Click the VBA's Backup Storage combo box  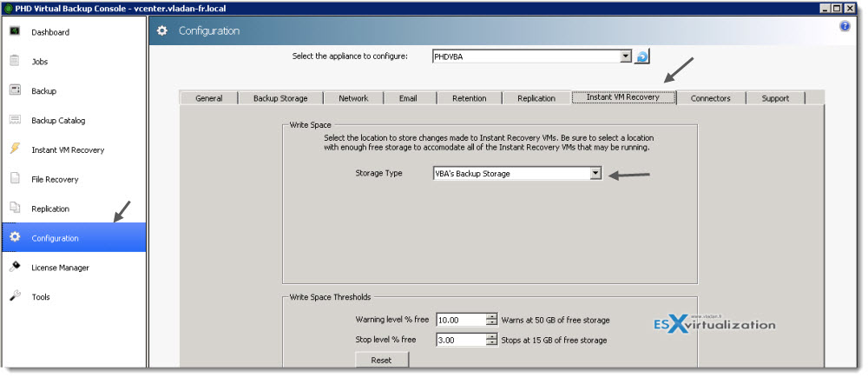[x=517, y=173]
